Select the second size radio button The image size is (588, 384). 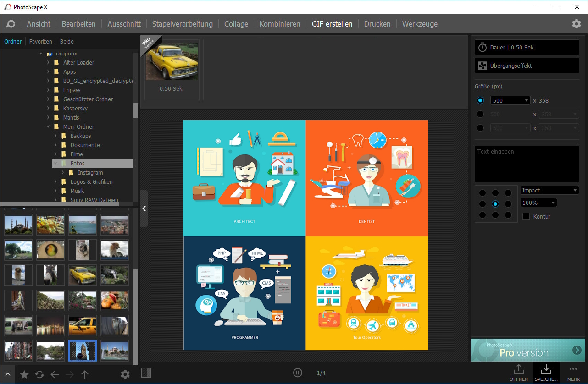(x=480, y=114)
